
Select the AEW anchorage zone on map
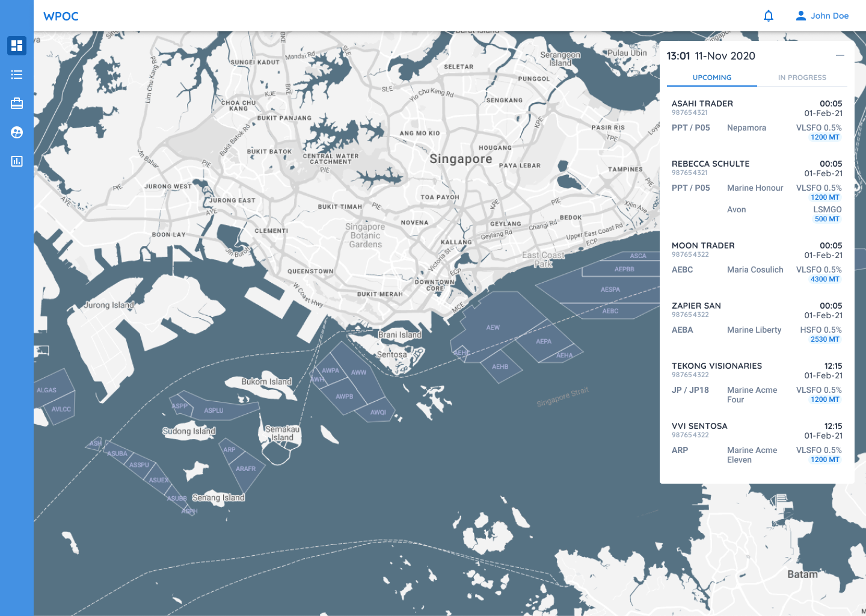pyautogui.click(x=493, y=327)
